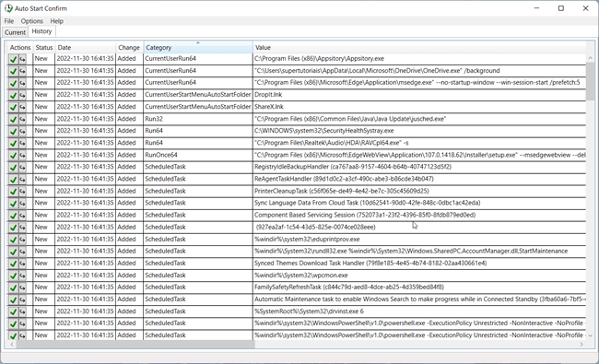Select the FamilySafetyRefreshTask value text
The image size is (599, 364).
349,288
